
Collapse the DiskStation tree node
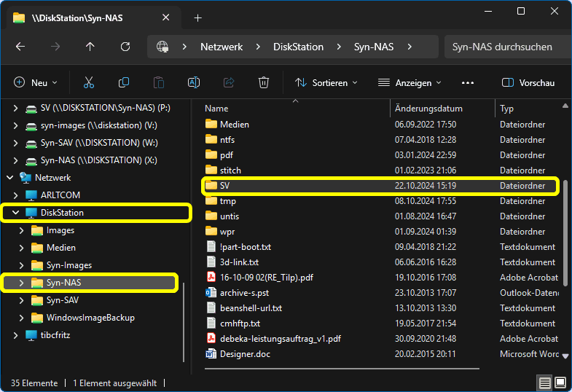coord(15,213)
